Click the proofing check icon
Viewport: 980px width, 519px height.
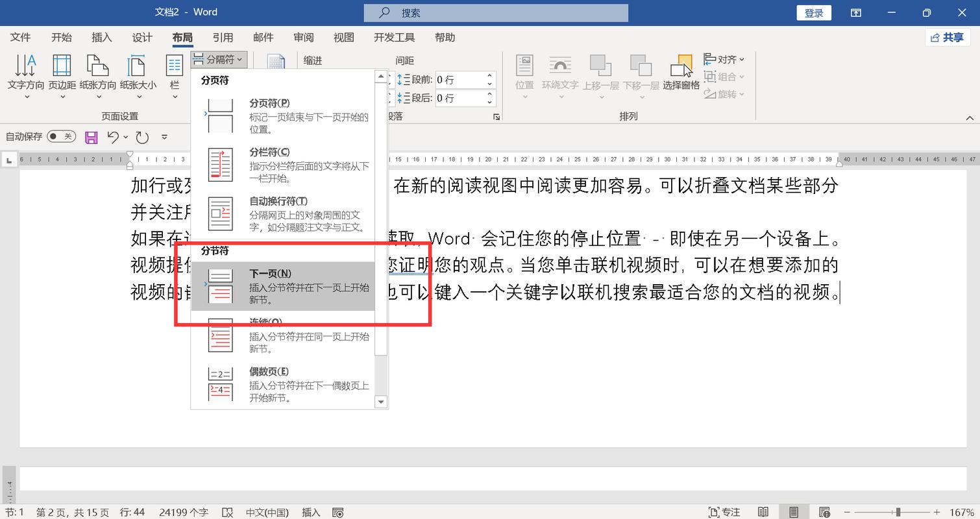pos(228,513)
